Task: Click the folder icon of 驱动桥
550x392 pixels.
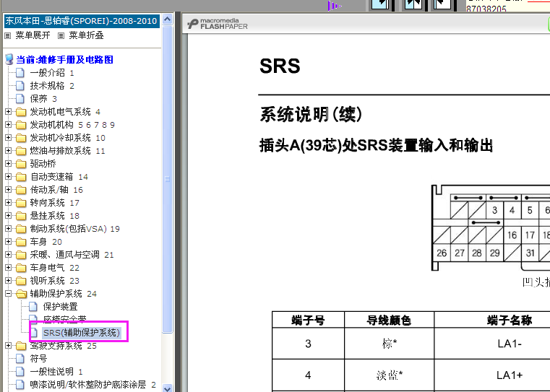Action: click(21, 164)
